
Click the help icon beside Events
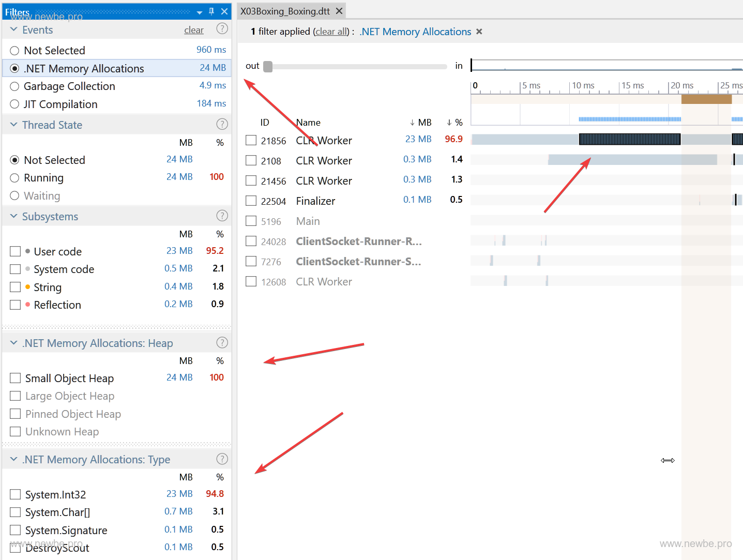(x=222, y=29)
